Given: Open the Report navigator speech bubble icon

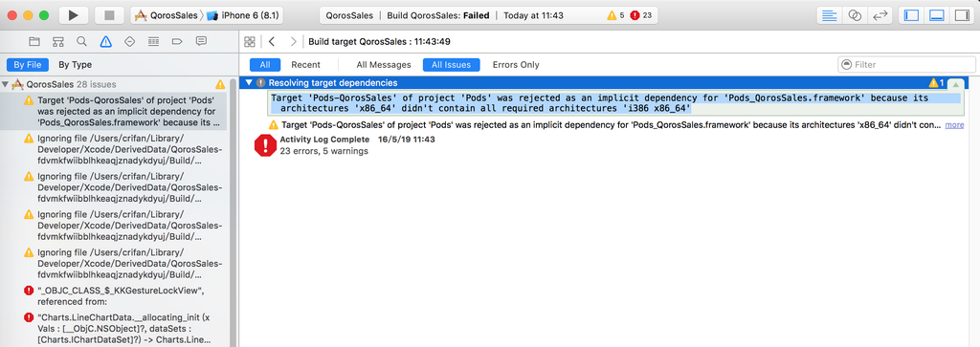Looking at the screenshot, I should click(x=201, y=42).
